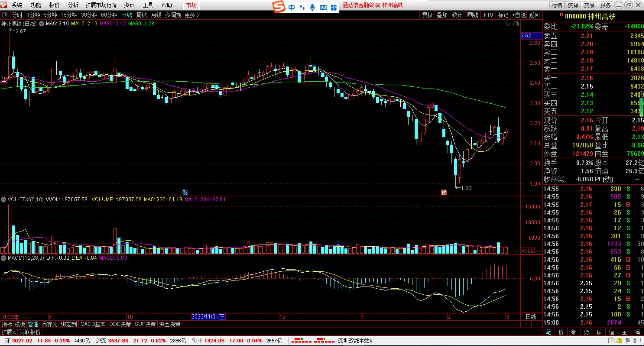
Task: Click the TDX app logo icon
Action: pos(4,5)
